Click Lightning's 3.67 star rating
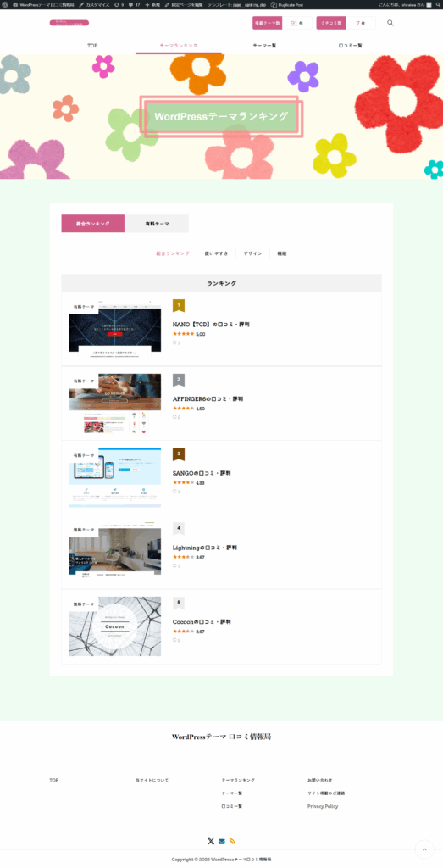This screenshot has width=443, height=868. pyautogui.click(x=189, y=558)
